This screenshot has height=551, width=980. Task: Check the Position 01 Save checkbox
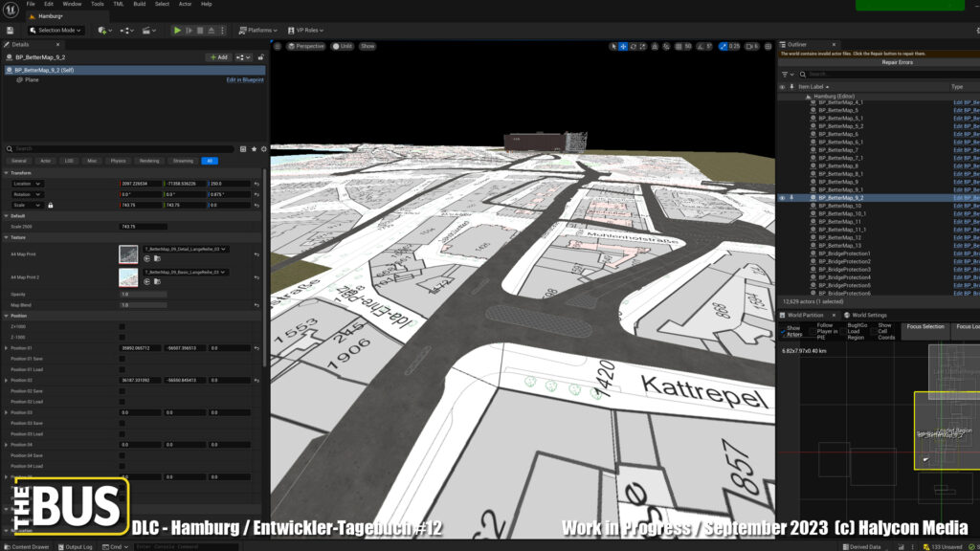(122, 359)
